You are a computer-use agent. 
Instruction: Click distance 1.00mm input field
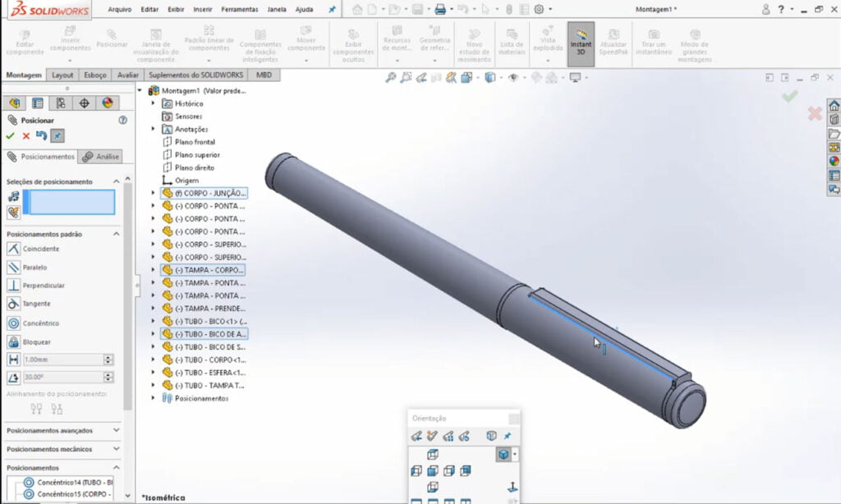[62, 360]
